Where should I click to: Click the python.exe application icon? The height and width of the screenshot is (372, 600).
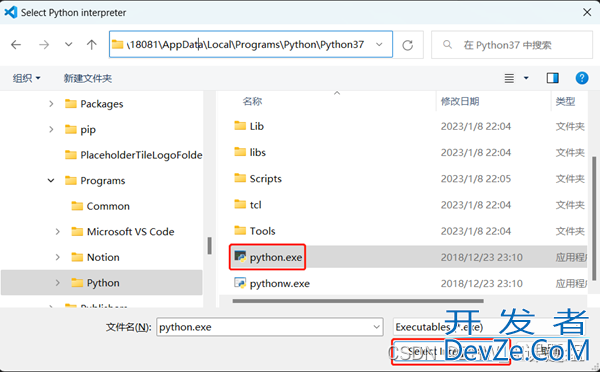(240, 256)
